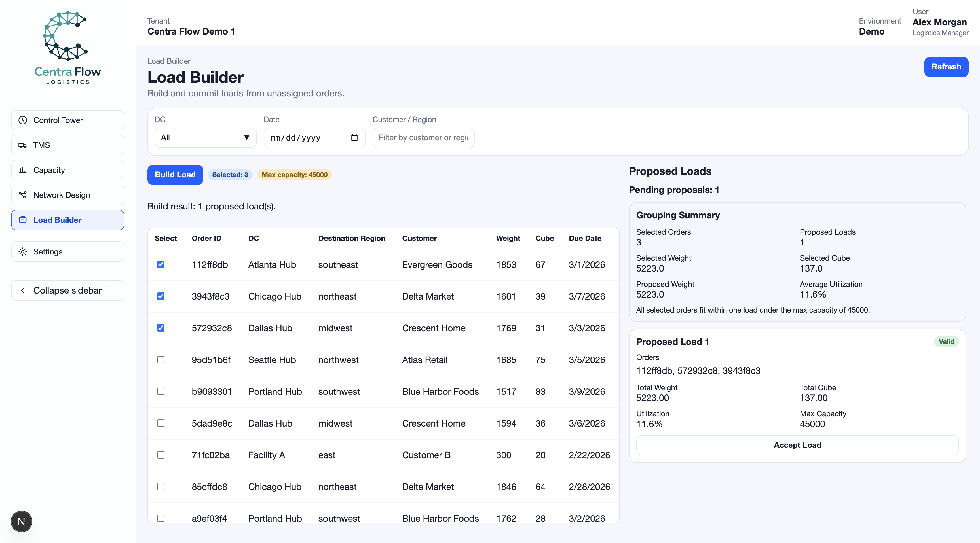
Task: Go to Control Tower from the sidebar
Action: [x=58, y=120]
